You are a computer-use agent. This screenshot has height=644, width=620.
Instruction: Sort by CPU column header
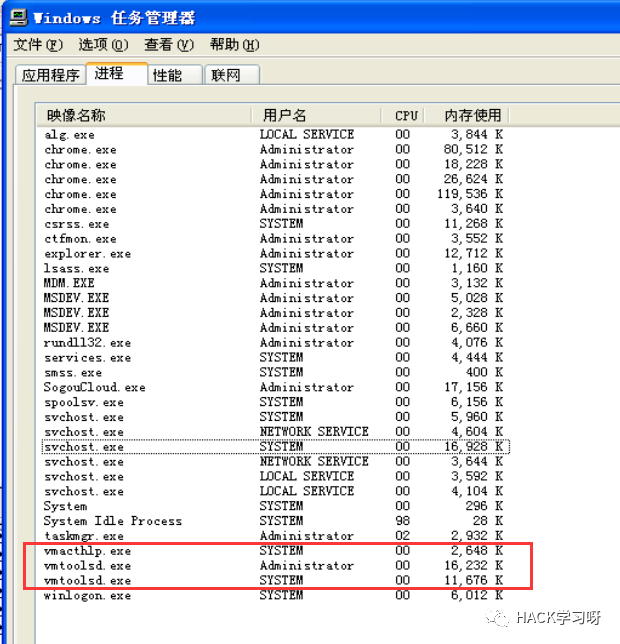pyautogui.click(x=403, y=115)
